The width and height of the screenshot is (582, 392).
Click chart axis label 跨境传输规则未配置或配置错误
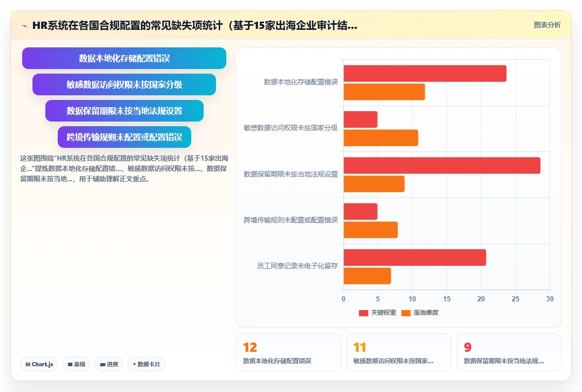291,220
